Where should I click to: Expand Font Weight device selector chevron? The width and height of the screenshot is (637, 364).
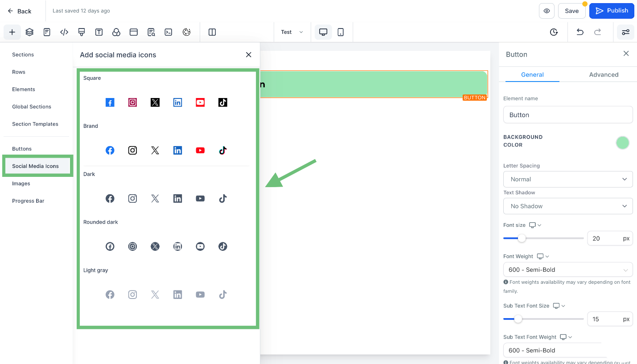(547, 256)
